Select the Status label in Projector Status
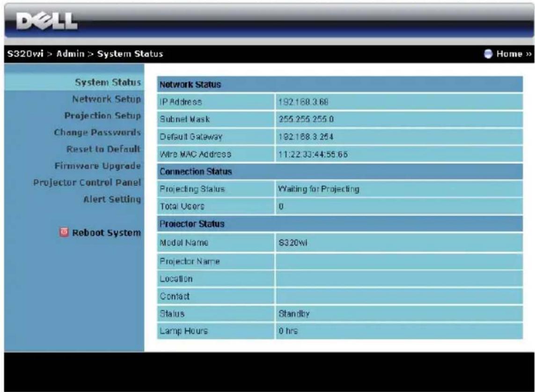Image resolution: width=535 pixels, height=392 pixels. point(172,313)
